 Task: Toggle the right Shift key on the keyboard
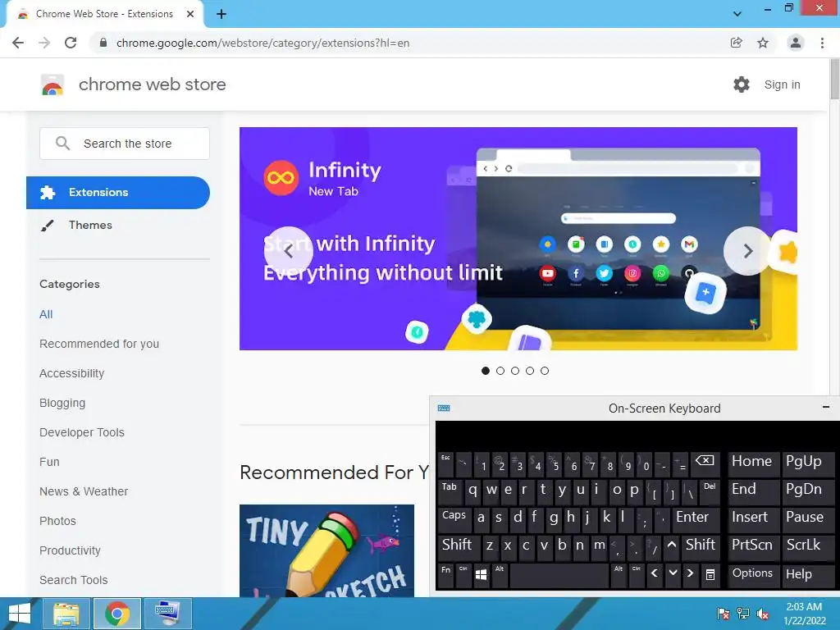pyautogui.click(x=701, y=546)
